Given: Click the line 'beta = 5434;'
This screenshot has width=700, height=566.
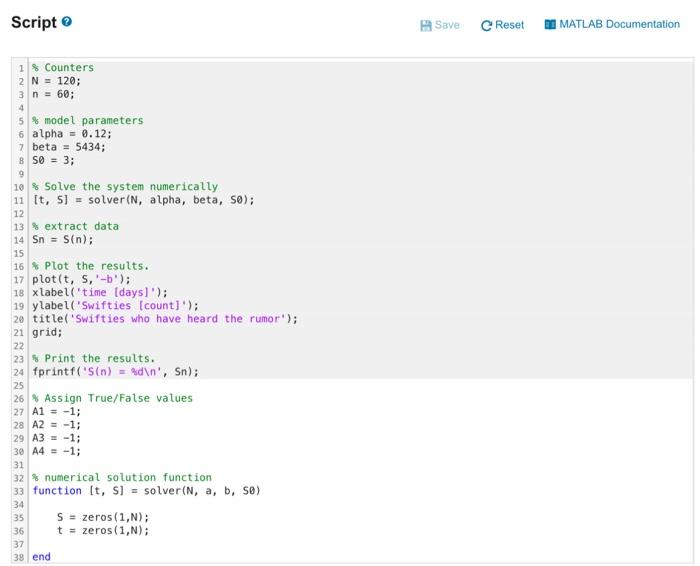Looking at the screenshot, I should tap(69, 147).
